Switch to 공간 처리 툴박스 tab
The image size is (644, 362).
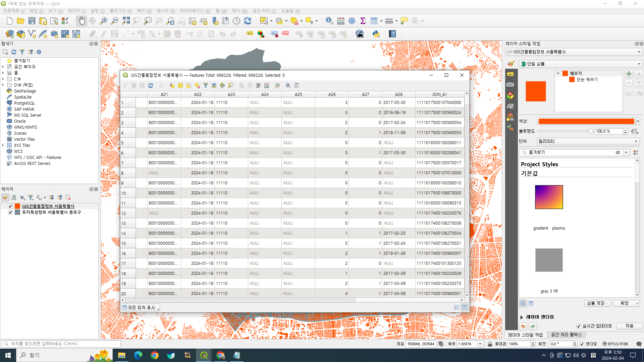pos(567,335)
